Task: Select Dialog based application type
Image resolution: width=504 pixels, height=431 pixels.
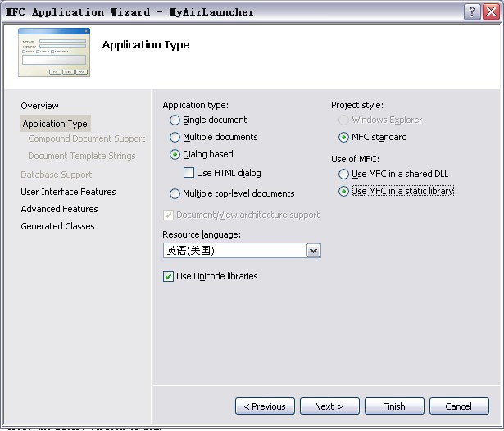Action: click(175, 155)
